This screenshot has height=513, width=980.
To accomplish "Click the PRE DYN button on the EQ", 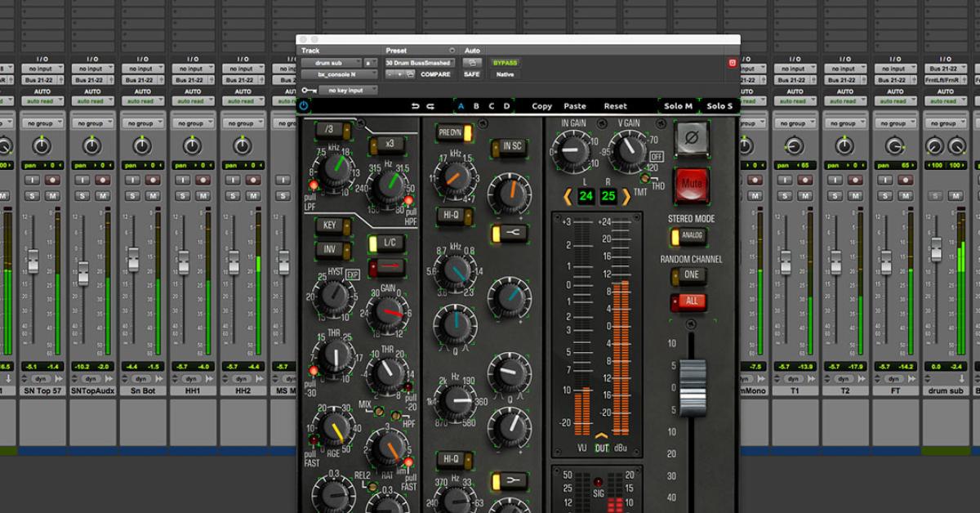I will [452, 131].
